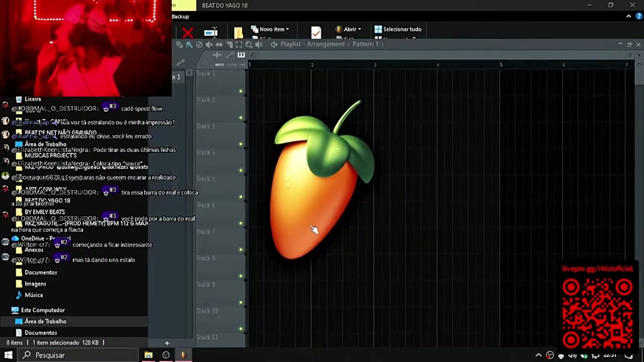Image resolution: width=644 pixels, height=362 pixels.
Task: Mute Track 8 with its green dot
Action: point(240,276)
